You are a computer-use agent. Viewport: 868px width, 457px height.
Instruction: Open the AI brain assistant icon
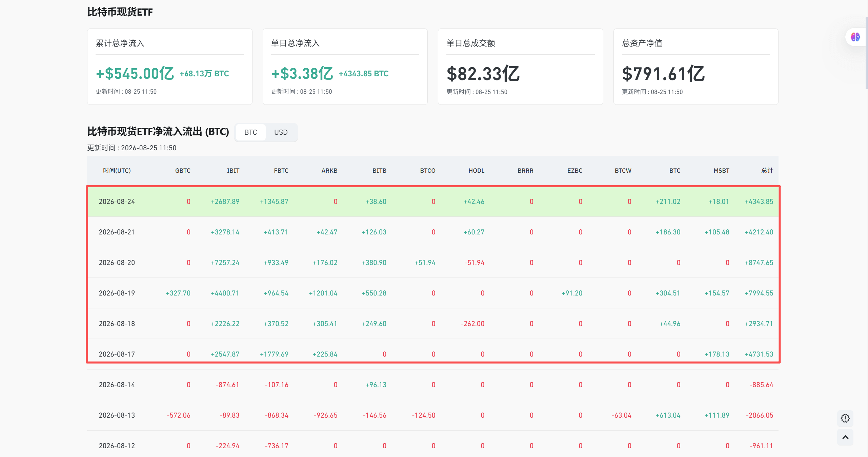click(855, 37)
